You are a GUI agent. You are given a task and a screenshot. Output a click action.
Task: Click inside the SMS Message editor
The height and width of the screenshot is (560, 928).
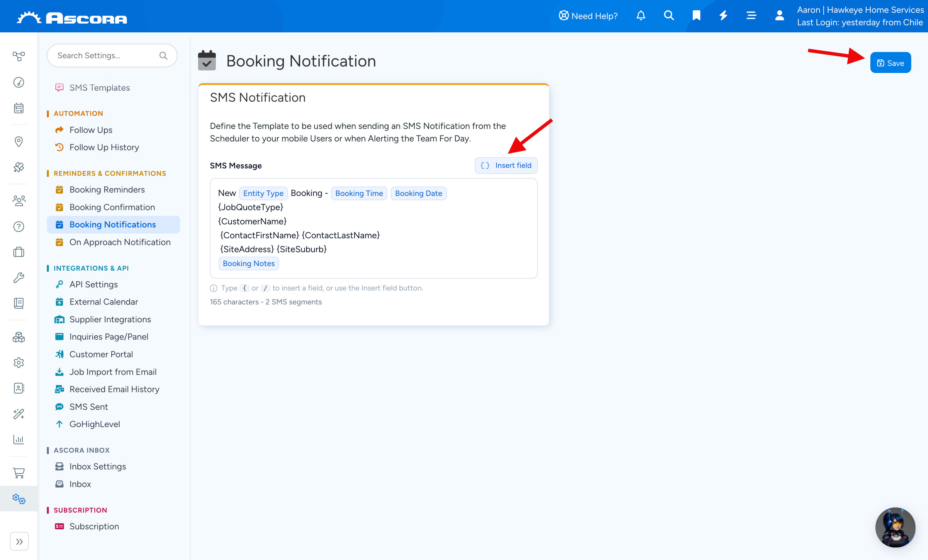click(374, 228)
